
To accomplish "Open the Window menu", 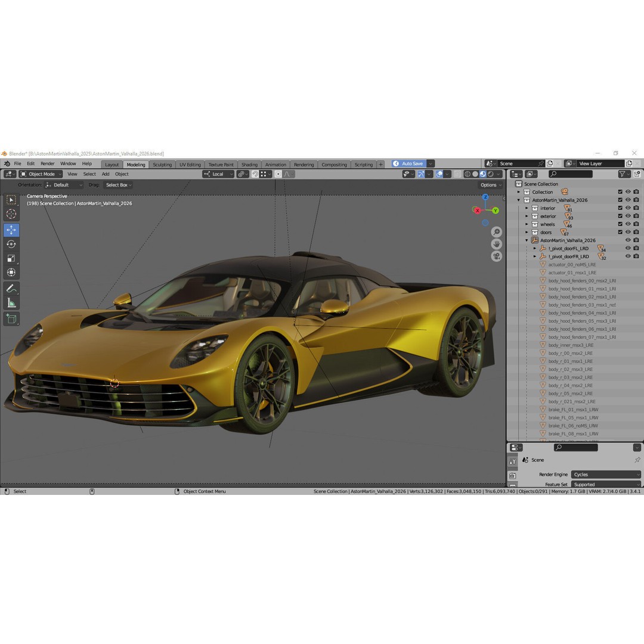I will pos(68,163).
